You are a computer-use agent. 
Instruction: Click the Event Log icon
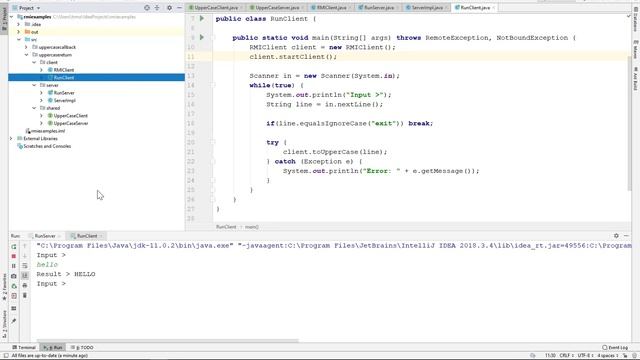[604, 348]
